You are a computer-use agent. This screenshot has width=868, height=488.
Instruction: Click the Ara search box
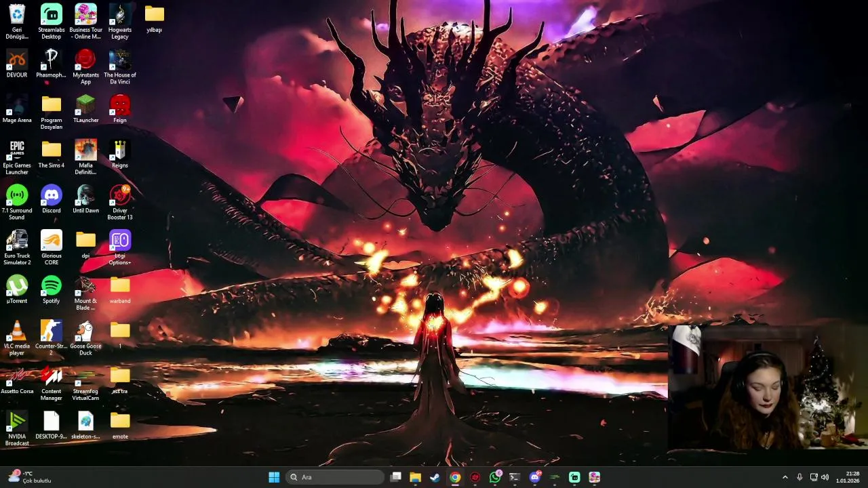[335, 477]
